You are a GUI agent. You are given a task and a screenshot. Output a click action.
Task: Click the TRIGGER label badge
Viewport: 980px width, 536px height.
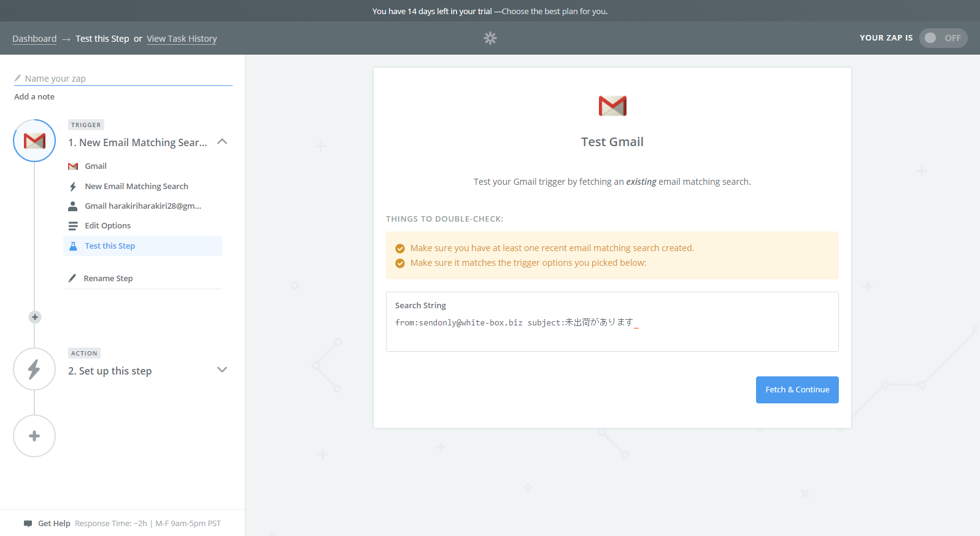pos(86,125)
